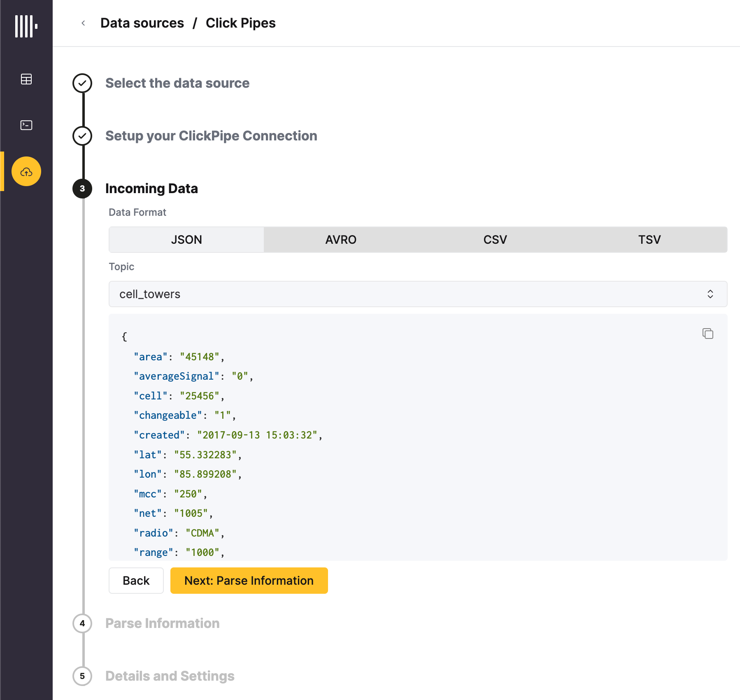The width and height of the screenshot is (740, 700).
Task: Click Next: Parse Information button
Action: 249,581
